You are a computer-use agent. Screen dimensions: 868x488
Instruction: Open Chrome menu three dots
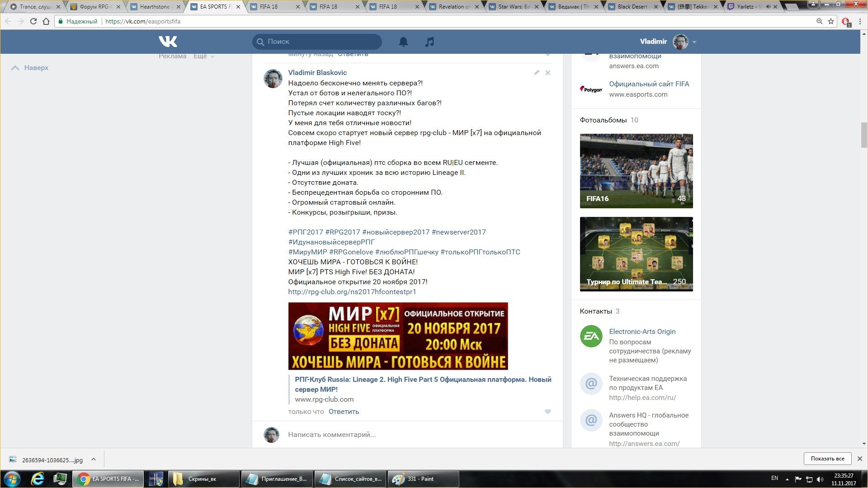point(859,21)
